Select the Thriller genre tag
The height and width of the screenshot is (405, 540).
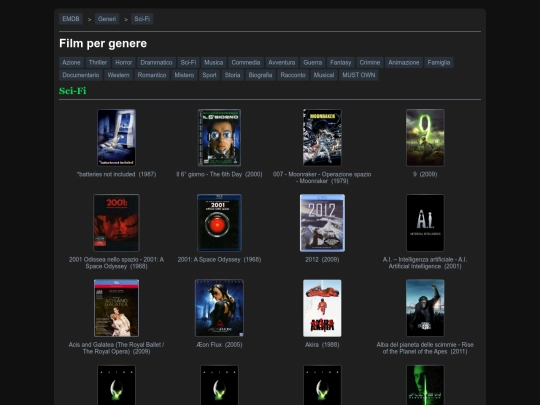[98, 63]
